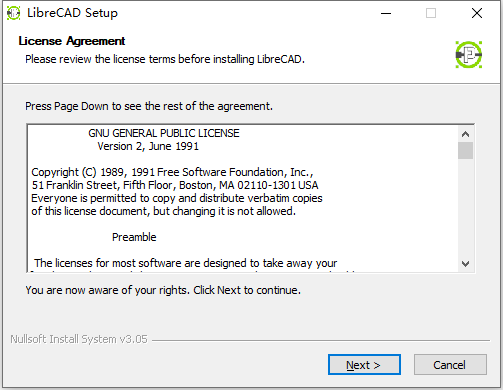Click the disabled maximize window button

[431, 13]
